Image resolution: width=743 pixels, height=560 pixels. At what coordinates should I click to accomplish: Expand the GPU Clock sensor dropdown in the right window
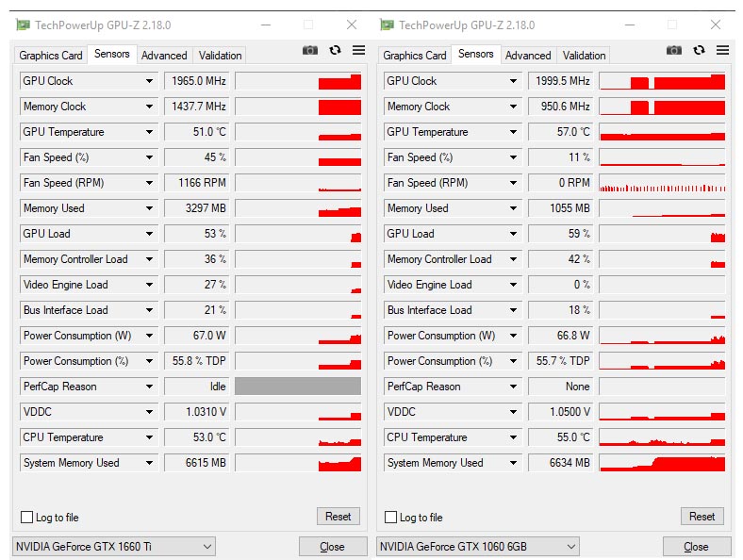click(513, 81)
